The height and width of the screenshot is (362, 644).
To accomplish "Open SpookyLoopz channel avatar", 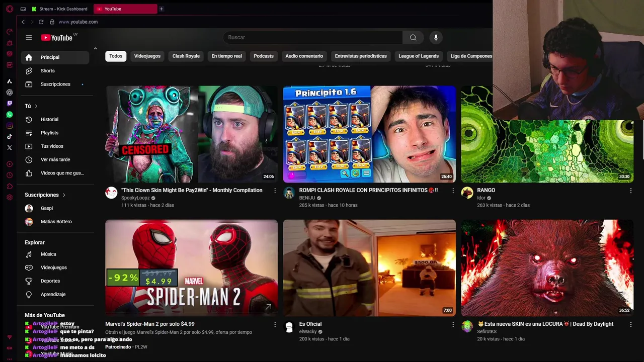I will 111,193.
